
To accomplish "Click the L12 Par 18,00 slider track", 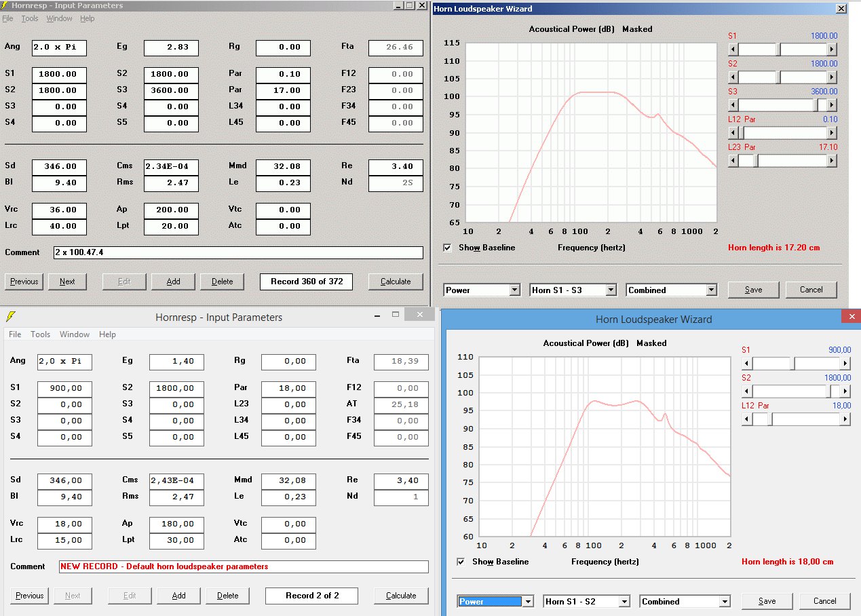I will [796, 419].
